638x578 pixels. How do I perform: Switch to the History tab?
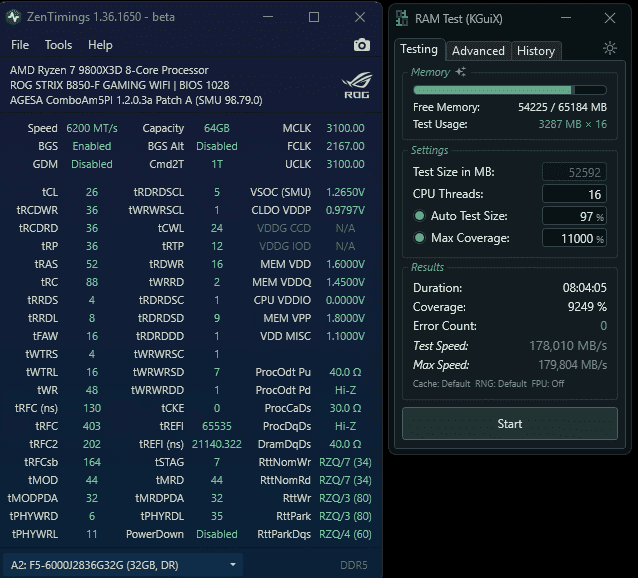pyautogui.click(x=536, y=51)
